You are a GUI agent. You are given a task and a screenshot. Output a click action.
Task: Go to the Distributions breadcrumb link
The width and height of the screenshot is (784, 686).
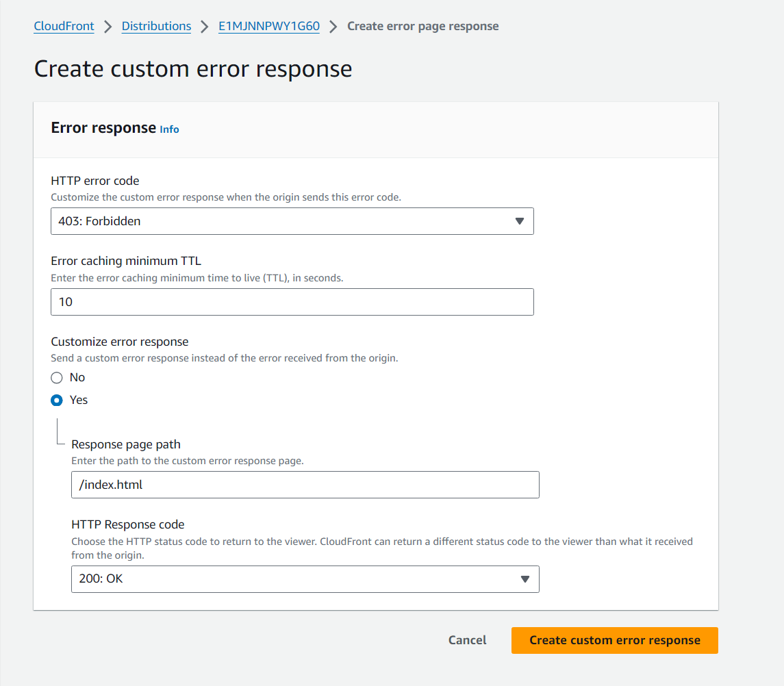pyautogui.click(x=156, y=26)
